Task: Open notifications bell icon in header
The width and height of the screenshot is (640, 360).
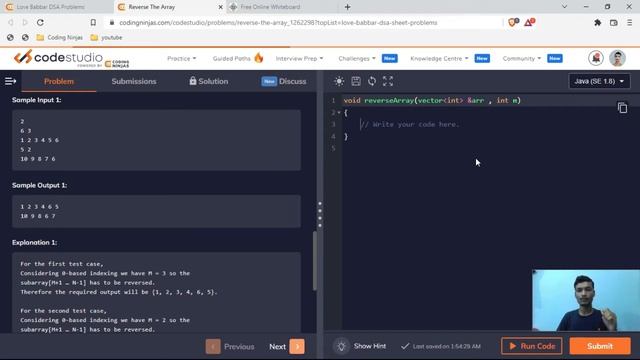Action: point(596,58)
